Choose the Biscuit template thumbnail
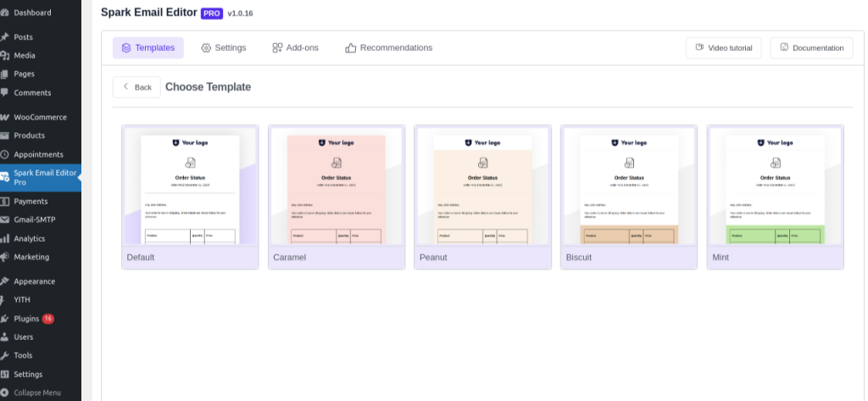This screenshot has height=401, width=868. coord(629,187)
